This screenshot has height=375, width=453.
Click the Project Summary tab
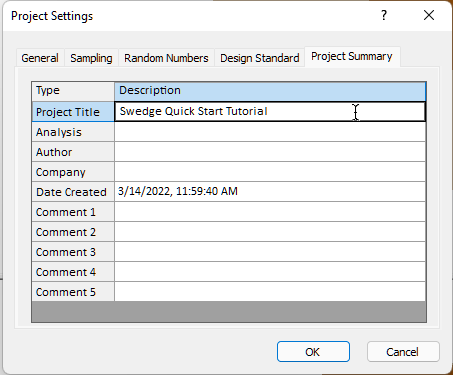pyautogui.click(x=352, y=57)
